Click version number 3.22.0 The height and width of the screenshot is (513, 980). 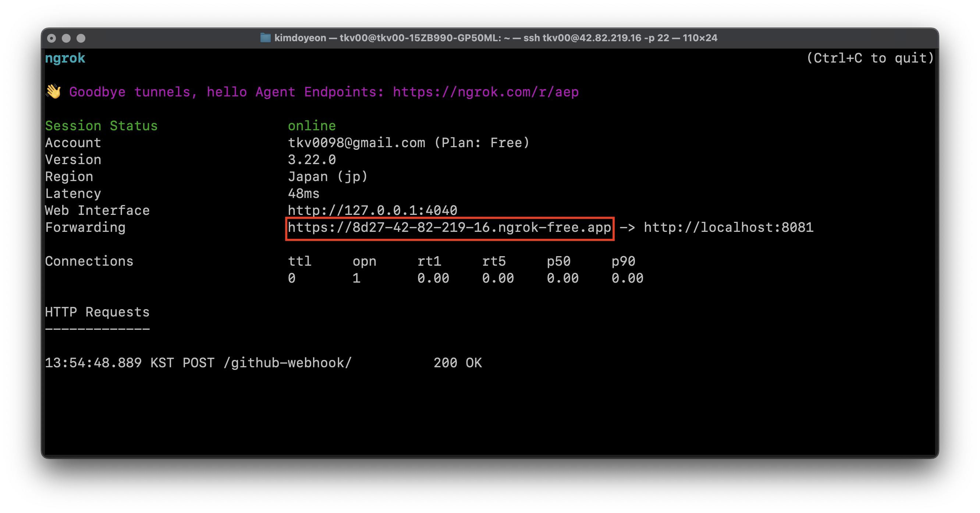pos(312,159)
